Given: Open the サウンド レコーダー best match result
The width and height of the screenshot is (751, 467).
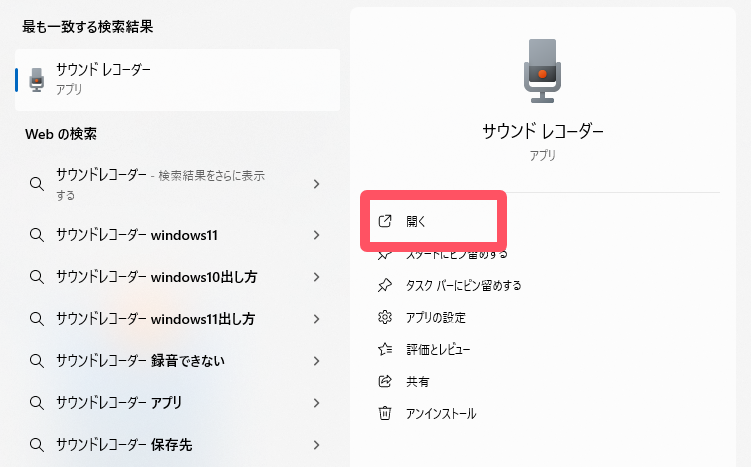Looking at the screenshot, I should [x=178, y=80].
